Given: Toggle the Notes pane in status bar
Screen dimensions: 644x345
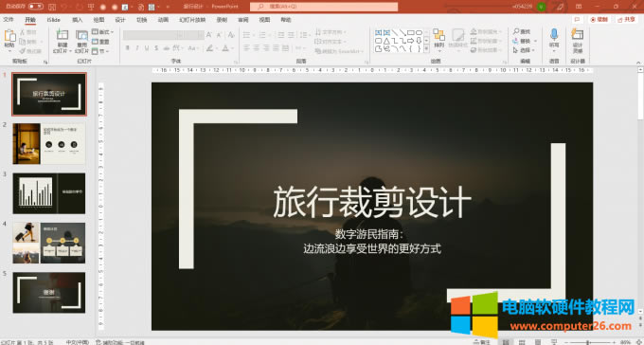Looking at the screenshot, I should click(x=481, y=342).
